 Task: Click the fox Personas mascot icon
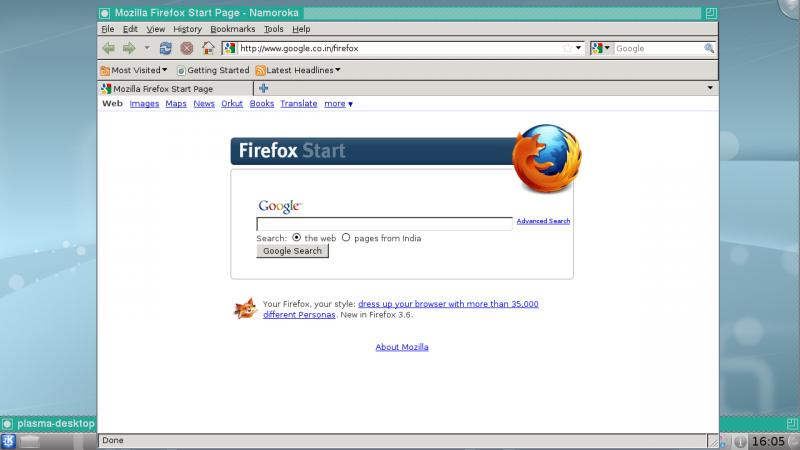[x=245, y=309]
